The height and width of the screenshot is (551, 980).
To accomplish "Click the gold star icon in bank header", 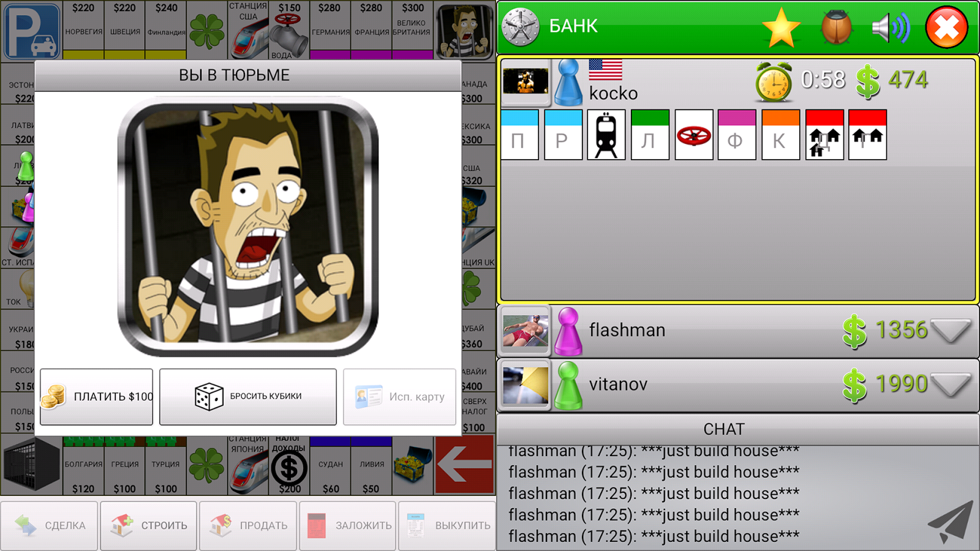I will tap(781, 28).
